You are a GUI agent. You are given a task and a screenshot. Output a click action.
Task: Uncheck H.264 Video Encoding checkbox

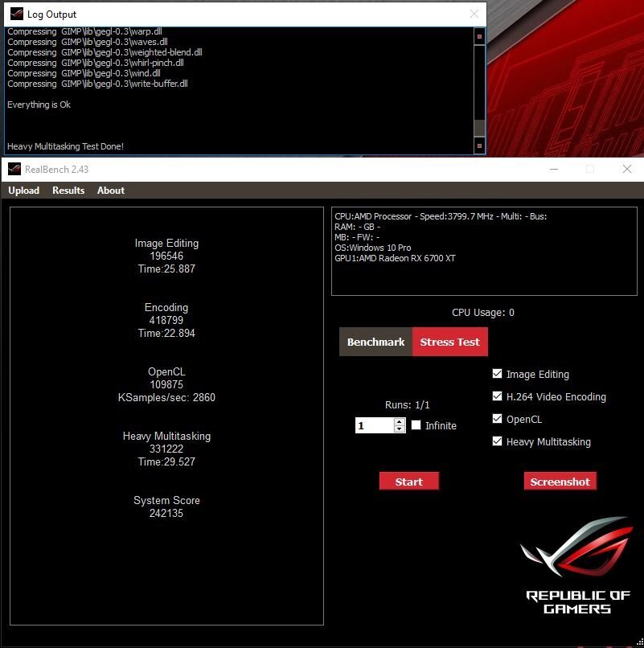pos(497,396)
